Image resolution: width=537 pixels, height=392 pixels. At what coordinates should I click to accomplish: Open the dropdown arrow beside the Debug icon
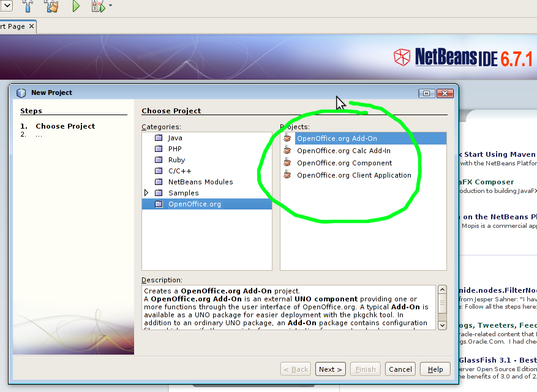click(x=110, y=6)
